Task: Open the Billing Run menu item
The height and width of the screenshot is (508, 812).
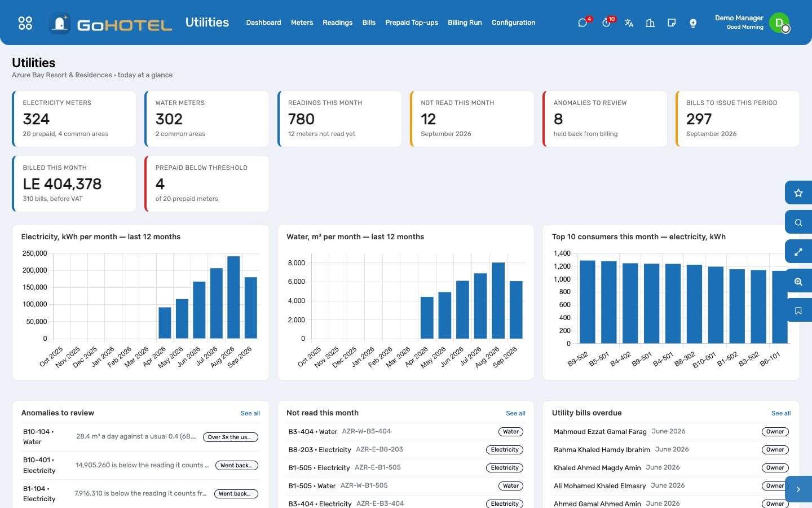Action: (465, 23)
